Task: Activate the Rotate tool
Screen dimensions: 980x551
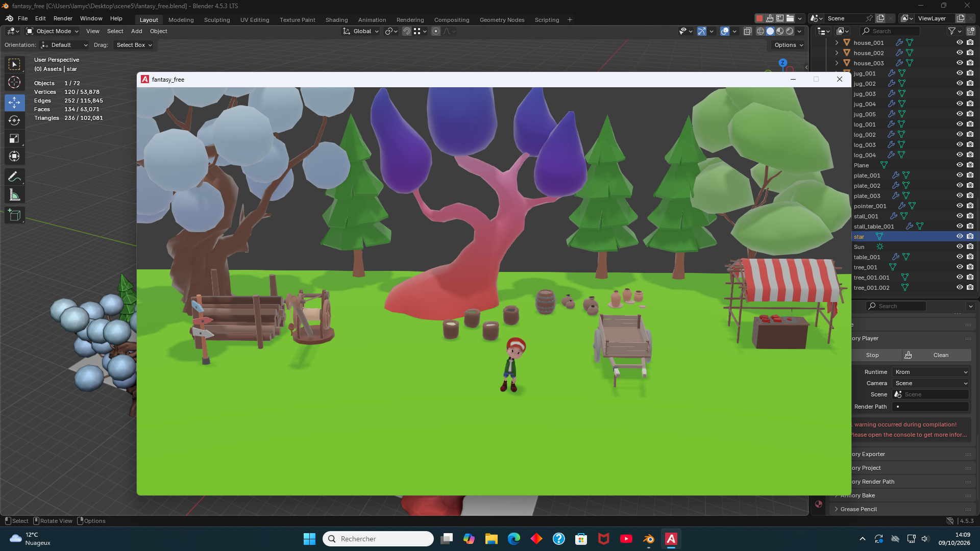Action: coord(14,120)
